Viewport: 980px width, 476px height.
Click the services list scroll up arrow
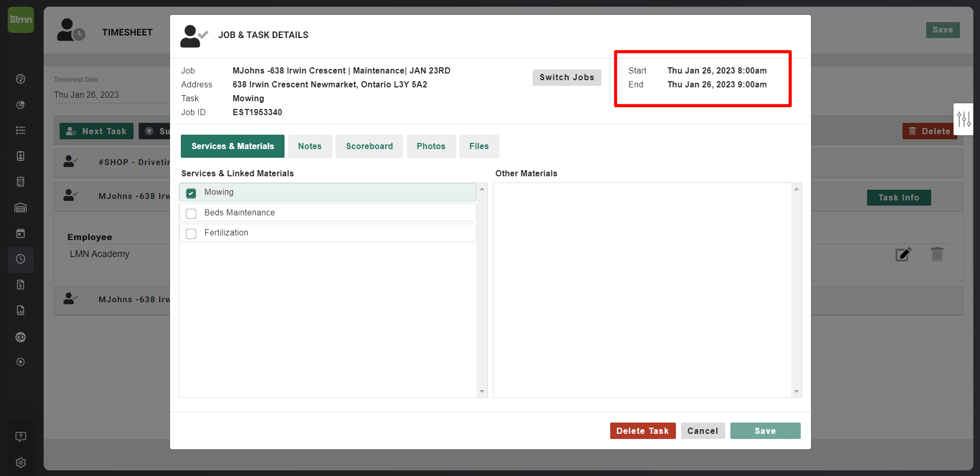coord(482,189)
